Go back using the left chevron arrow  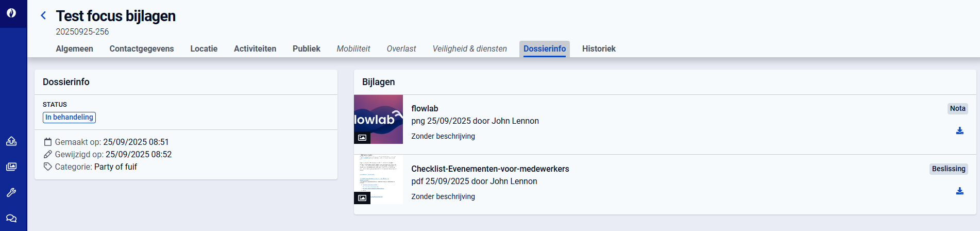[43, 16]
